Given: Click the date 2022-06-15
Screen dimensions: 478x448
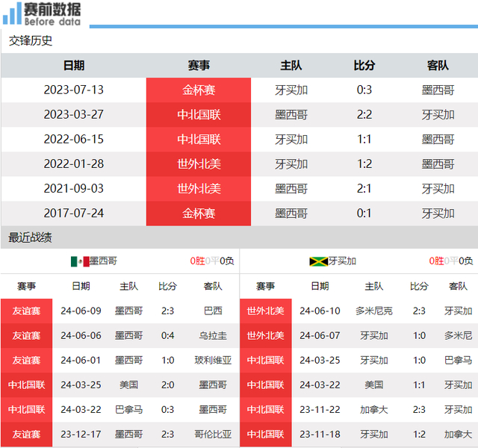Looking at the screenshot, I should [x=74, y=140].
